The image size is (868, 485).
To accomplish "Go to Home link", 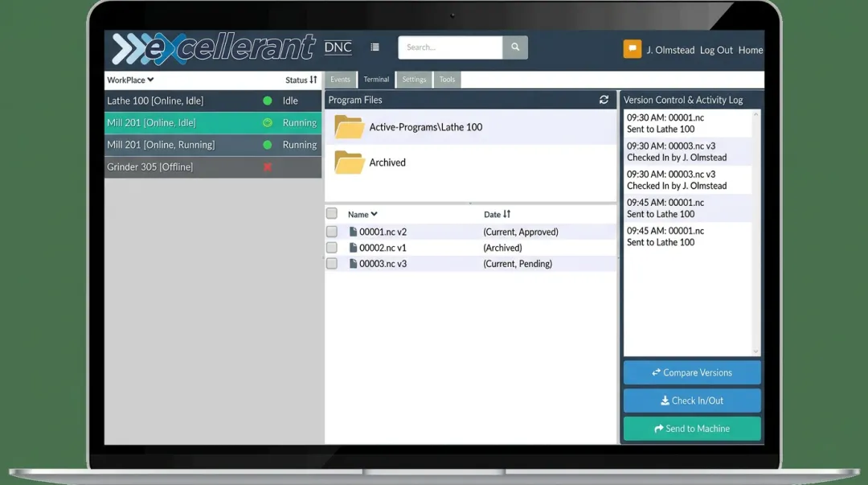I will click(751, 50).
